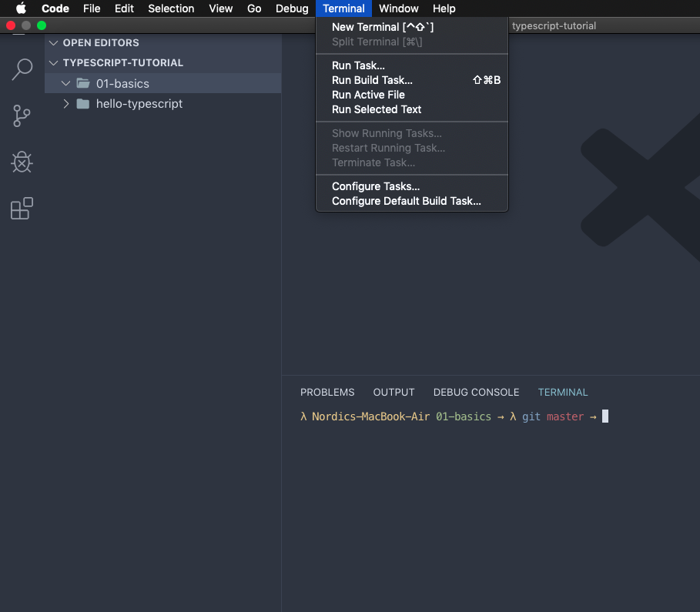This screenshot has height=612, width=700.
Task: Click the 'typescript-tutorial' window title
Action: tap(554, 26)
